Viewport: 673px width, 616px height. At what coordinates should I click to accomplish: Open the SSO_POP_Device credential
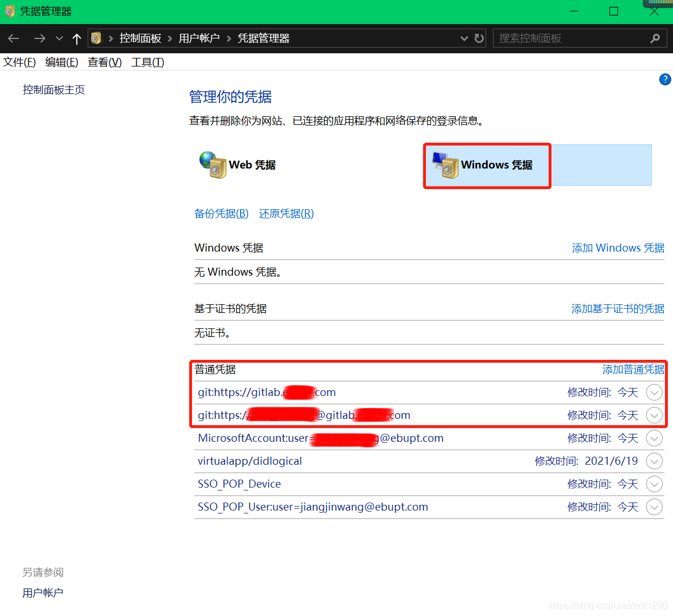tap(239, 484)
